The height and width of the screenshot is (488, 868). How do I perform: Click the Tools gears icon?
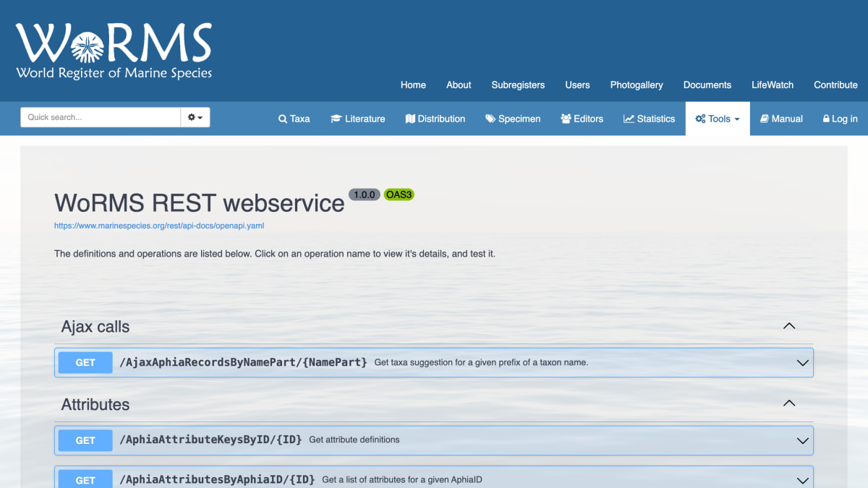pos(700,119)
